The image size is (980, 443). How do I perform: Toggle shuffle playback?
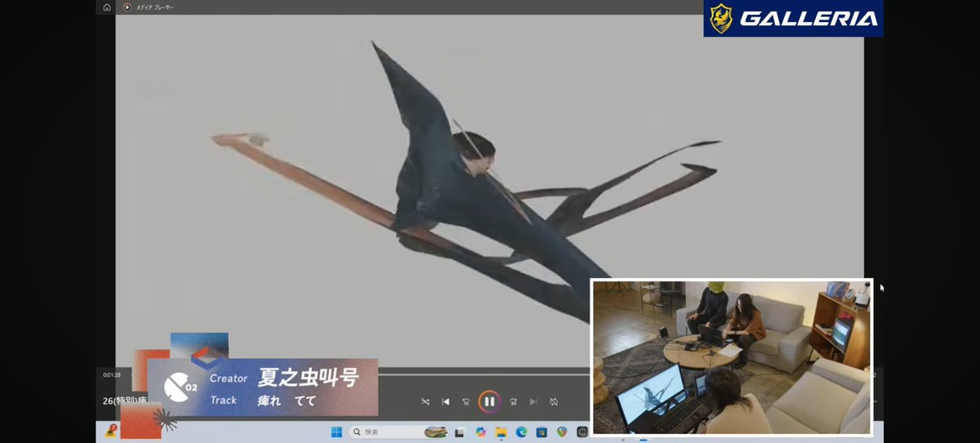tap(425, 401)
